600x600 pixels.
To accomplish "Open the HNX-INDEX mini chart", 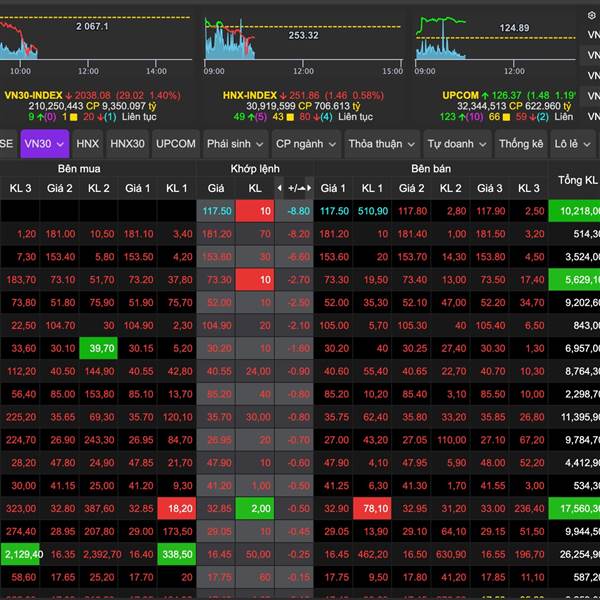I will pos(300,38).
